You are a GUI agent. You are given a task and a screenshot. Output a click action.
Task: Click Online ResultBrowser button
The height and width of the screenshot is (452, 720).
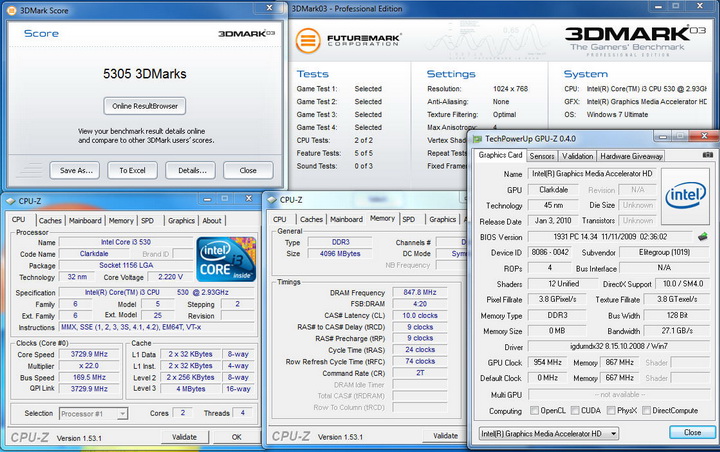pyautogui.click(x=145, y=106)
